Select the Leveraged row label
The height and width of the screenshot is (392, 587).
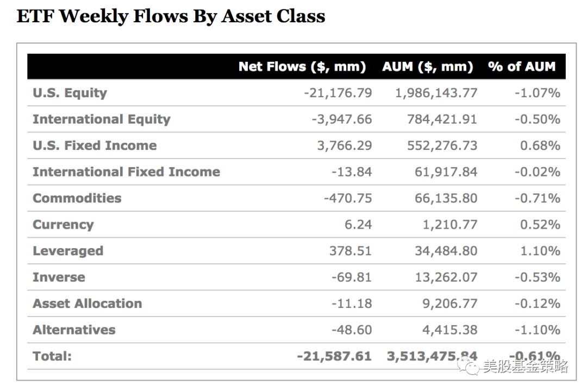68,251
